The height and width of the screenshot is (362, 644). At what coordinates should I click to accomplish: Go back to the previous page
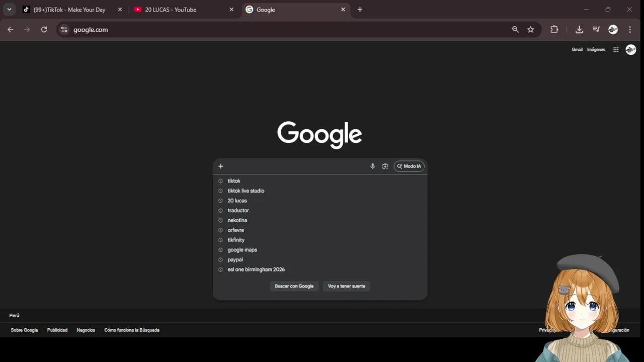click(x=11, y=30)
